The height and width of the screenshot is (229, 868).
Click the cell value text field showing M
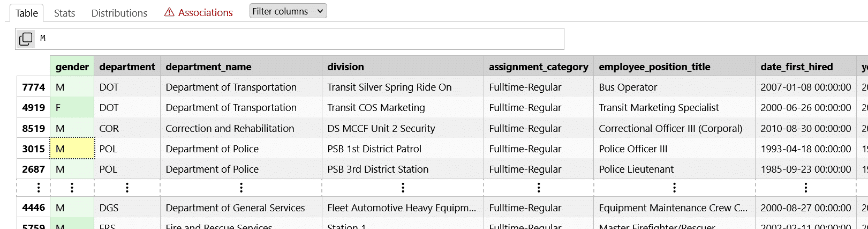299,39
